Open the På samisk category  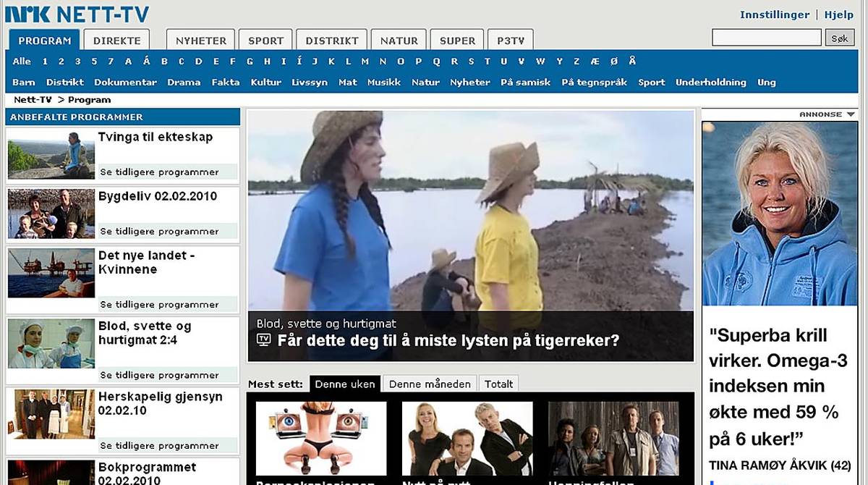coord(526,83)
